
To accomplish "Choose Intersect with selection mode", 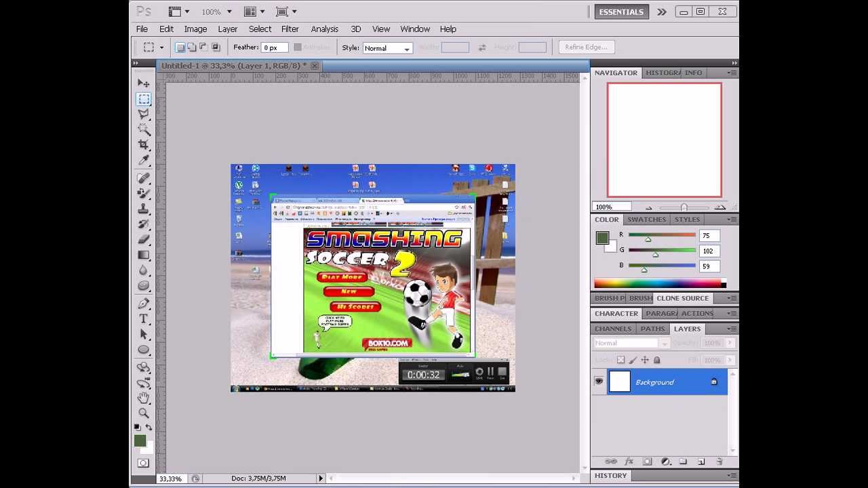I will (x=216, y=47).
